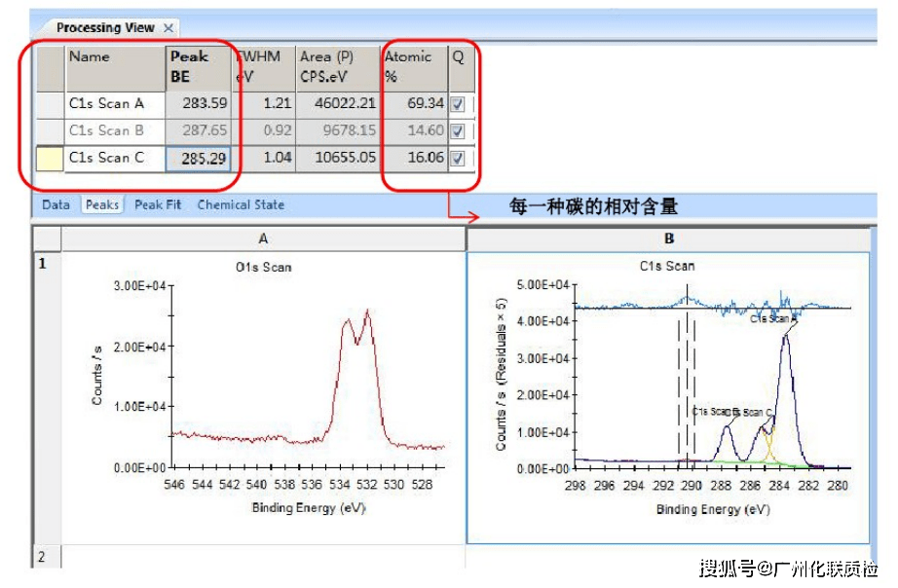The image size is (898, 588).
Task: Open the Peak Fit tab
Action: coord(158,204)
